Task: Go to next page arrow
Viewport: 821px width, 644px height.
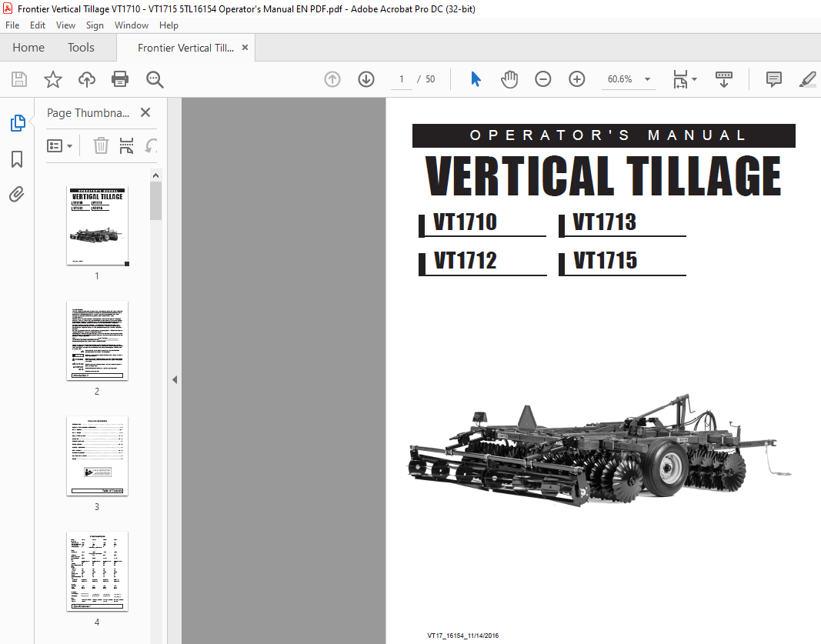Action: coord(366,79)
